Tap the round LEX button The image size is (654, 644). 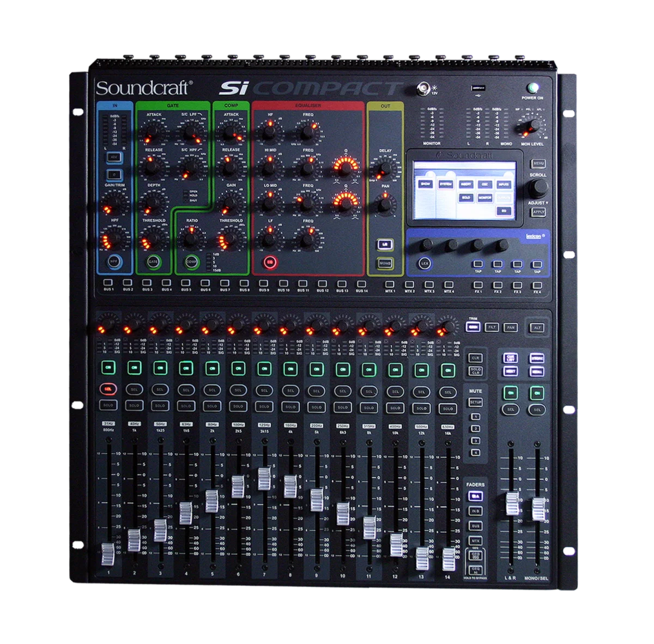(x=425, y=263)
